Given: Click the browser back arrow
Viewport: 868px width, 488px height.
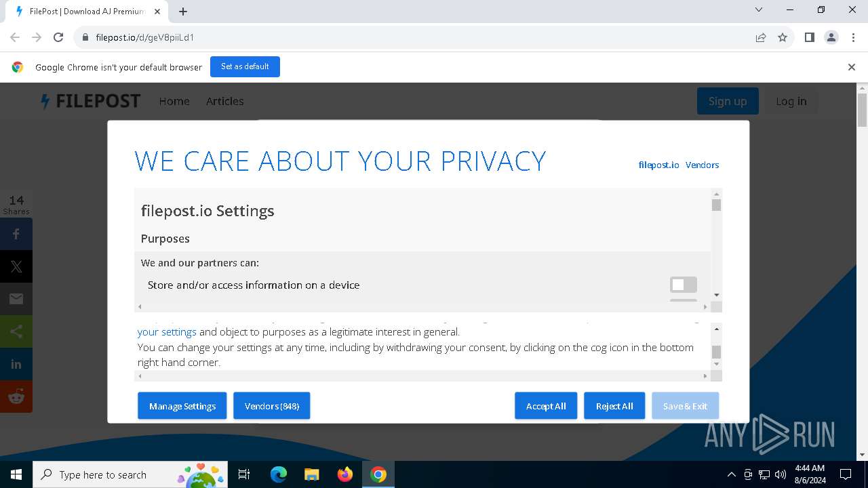Looking at the screenshot, I should (15, 37).
